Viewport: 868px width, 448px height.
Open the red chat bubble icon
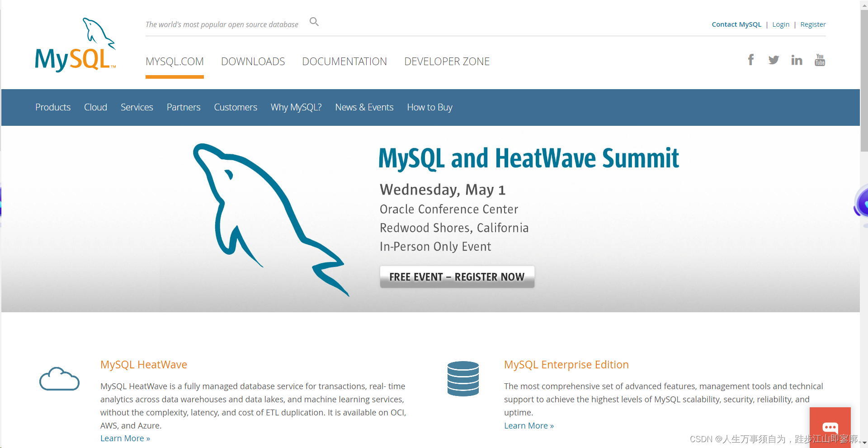tap(830, 427)
